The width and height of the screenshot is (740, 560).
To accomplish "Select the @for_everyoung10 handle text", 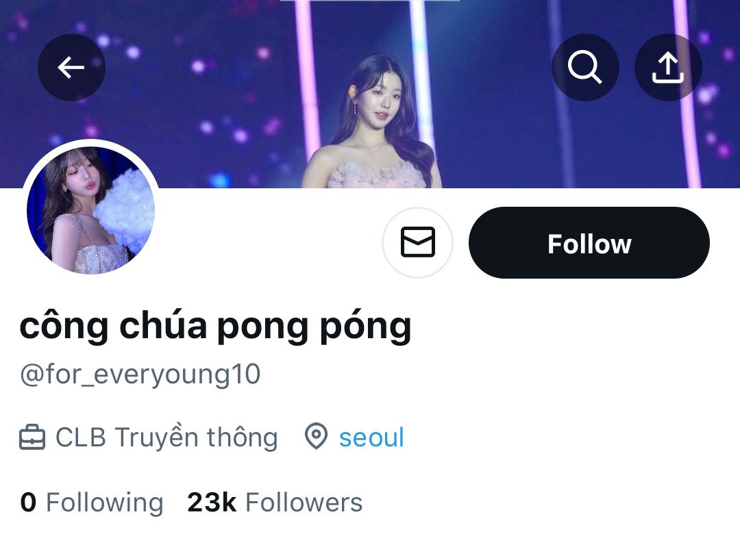I will pyautogui.click(x=140, y=374).
